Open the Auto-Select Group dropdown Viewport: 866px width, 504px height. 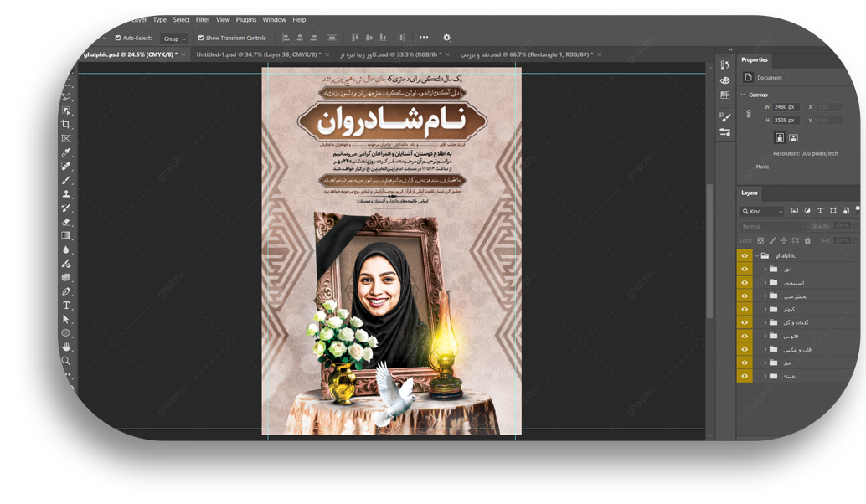coord(175,39)
